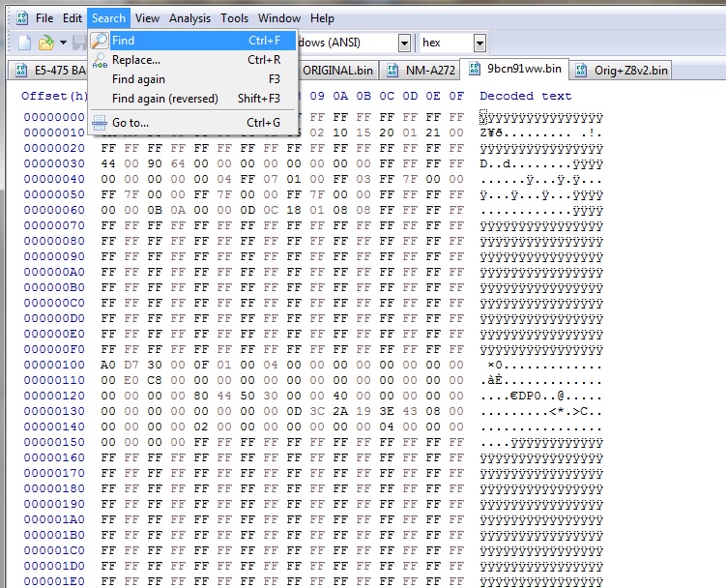
Task: Click the Go to icon in Search menu
Action: click(x=100, y=123)
